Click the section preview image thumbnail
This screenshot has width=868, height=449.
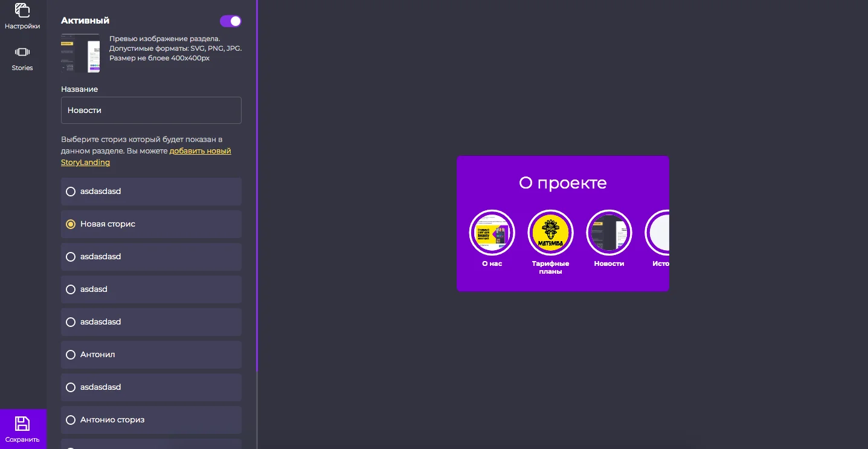[x=80, y=53]
